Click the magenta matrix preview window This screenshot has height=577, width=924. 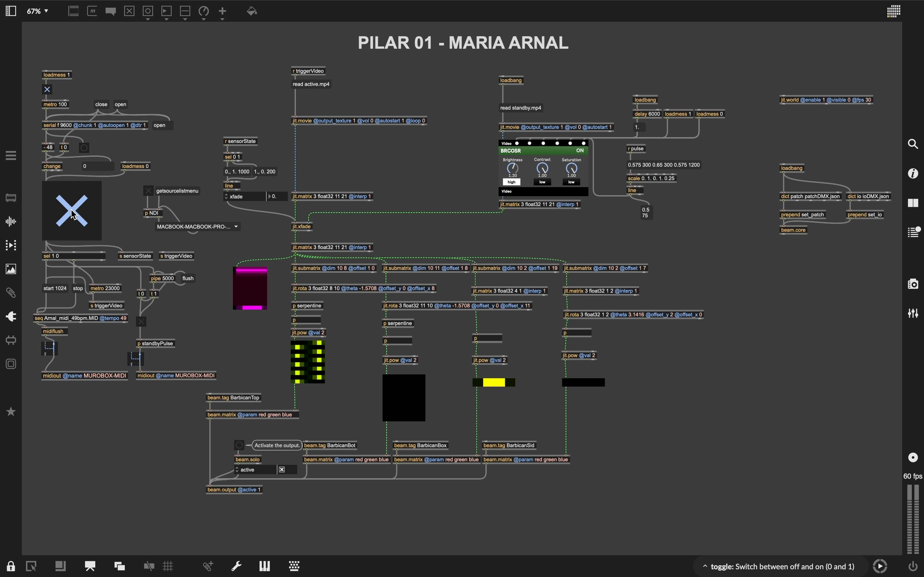coord(250,288)
